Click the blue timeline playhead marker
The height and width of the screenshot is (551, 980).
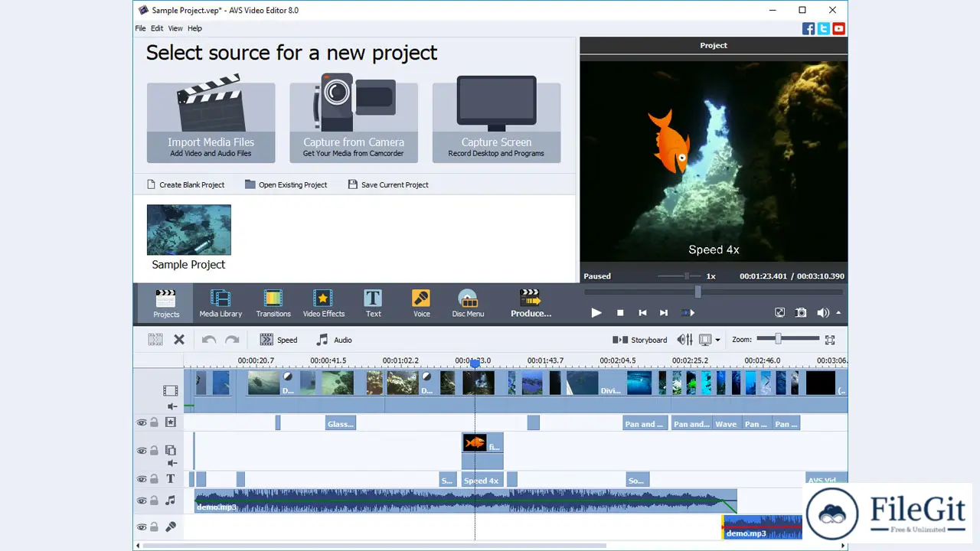pos(475,364)
